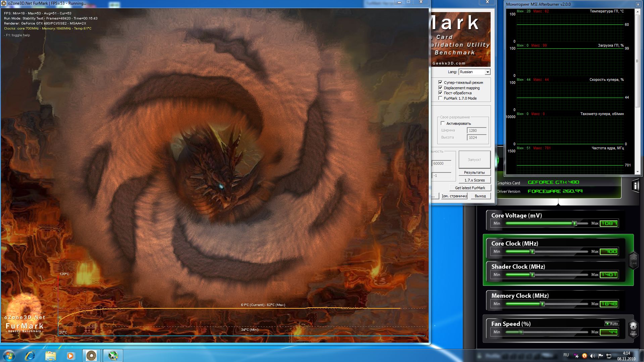Click the orange round tray icon
Screen dimensions: 644x362
pyautogui.click(x=585, y=356)
